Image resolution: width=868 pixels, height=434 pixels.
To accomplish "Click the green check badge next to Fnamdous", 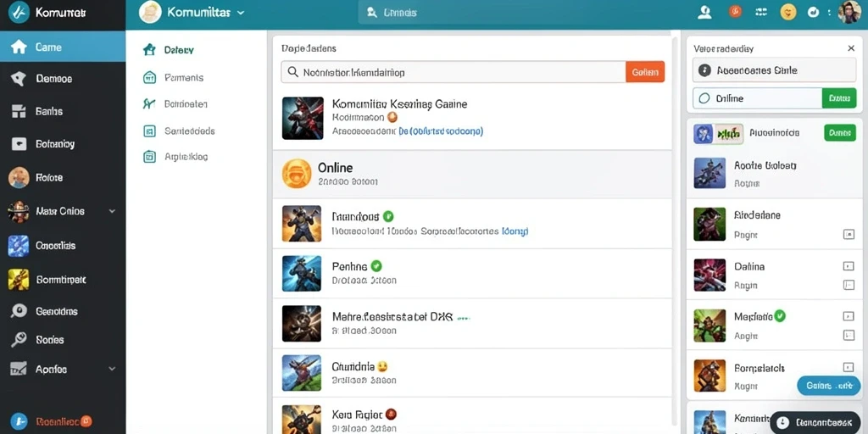I will pos(388,216).
